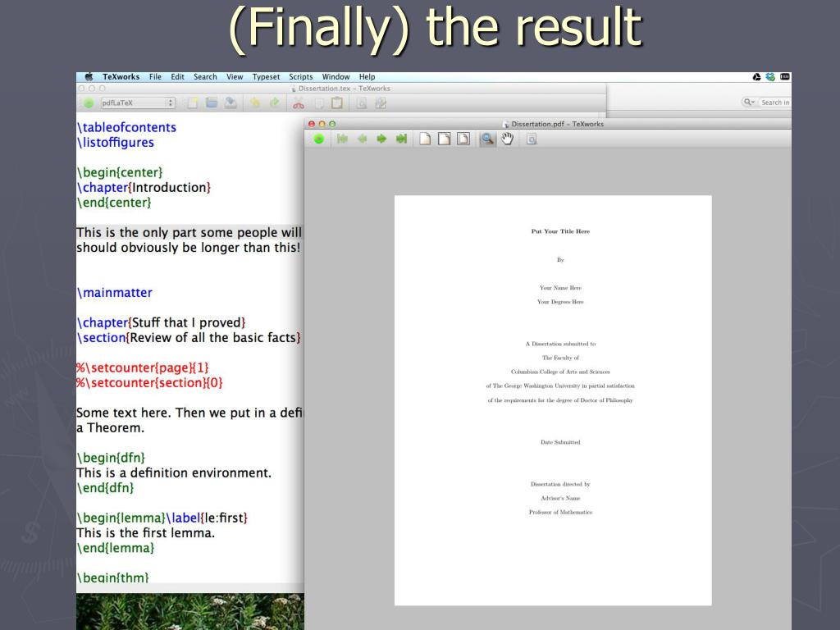Click the Find icon in editor toolbar
The image size is (840, 630).
pyautogui.click(x=362, y=103)
